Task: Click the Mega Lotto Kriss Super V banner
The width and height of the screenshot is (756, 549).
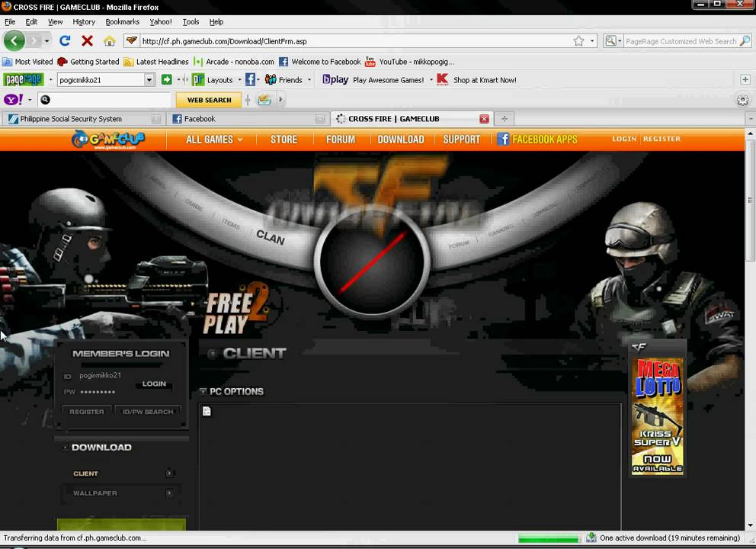Action: tap(658, 416)
